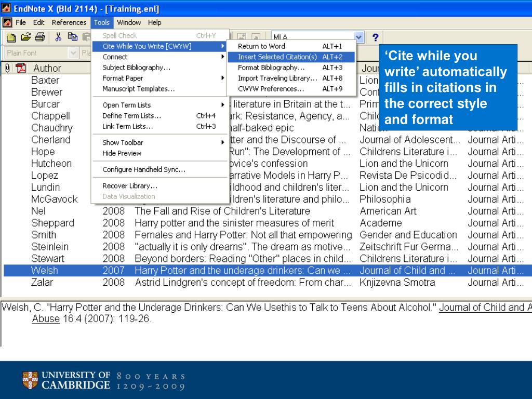Open CWYW Preferences
This screenshot has height=399, width=532.
[x=291, y=89]
